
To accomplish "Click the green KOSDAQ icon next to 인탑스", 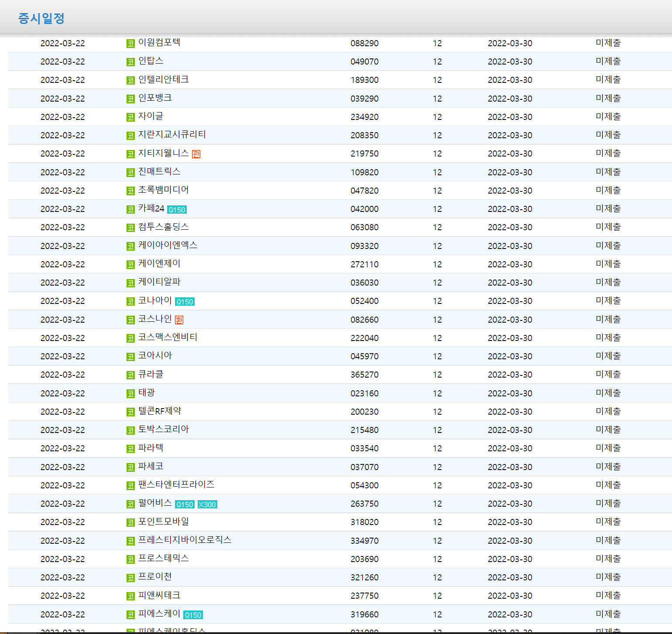I will [130, 62].
